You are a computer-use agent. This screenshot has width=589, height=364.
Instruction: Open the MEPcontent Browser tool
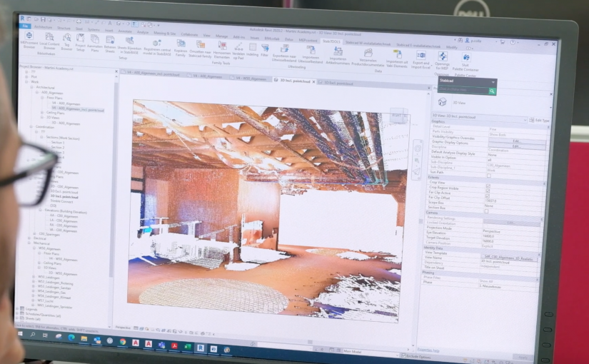tap(29, 40)
